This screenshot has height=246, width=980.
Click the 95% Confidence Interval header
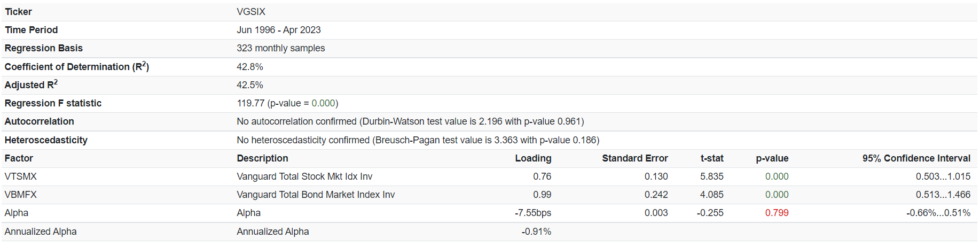916,158
